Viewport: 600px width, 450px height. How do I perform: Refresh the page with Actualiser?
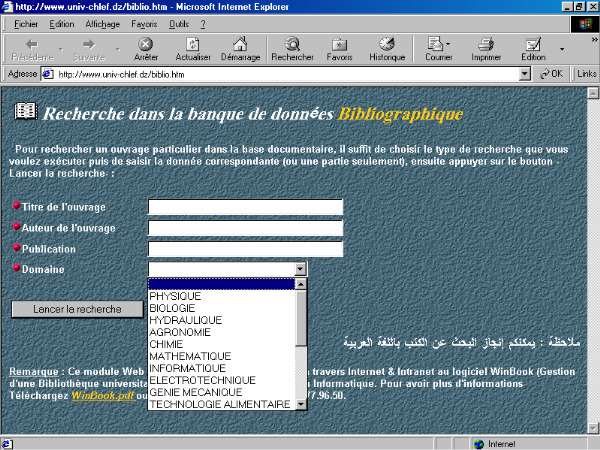[x=193, y=50]
